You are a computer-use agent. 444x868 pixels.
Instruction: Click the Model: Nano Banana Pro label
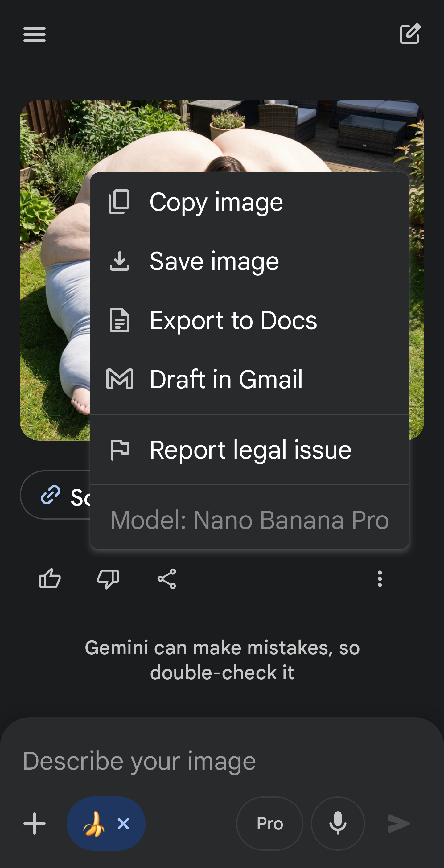pos(249,520)
